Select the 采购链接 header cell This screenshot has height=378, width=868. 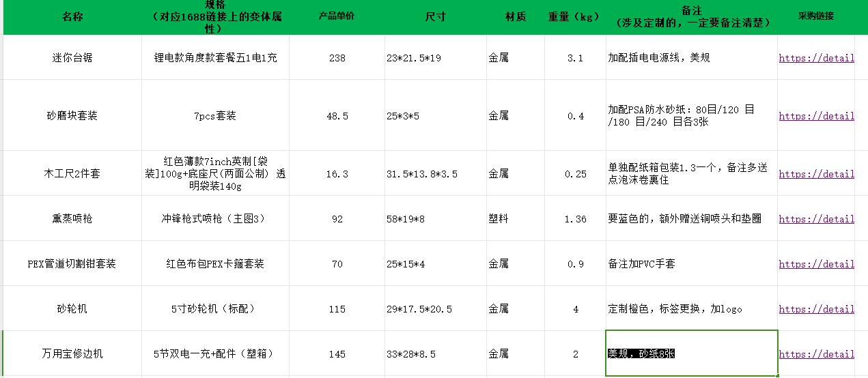click(x=815, y=17)
